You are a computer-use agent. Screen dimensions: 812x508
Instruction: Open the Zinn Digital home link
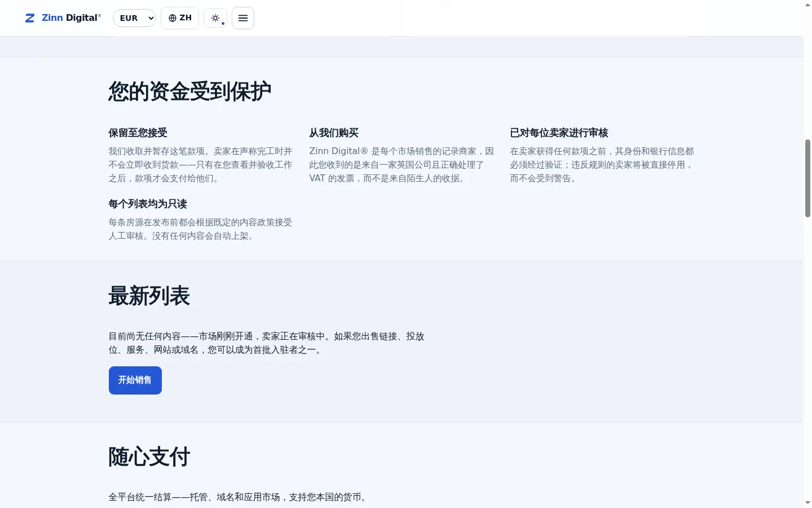(63, 18)
